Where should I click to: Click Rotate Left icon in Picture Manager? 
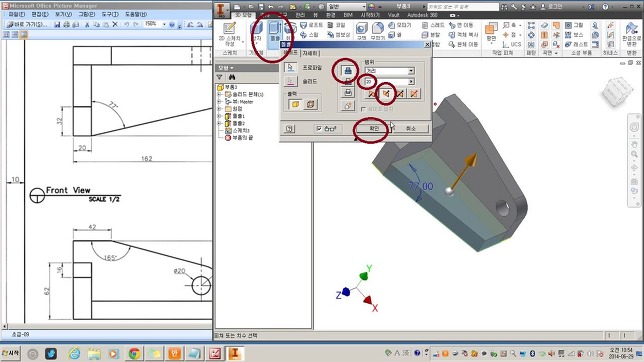pos(190,25)
